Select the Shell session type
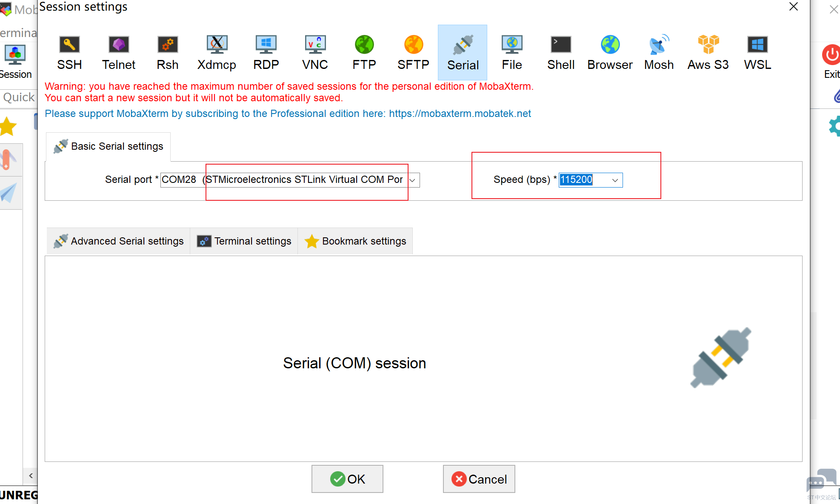 561,53
